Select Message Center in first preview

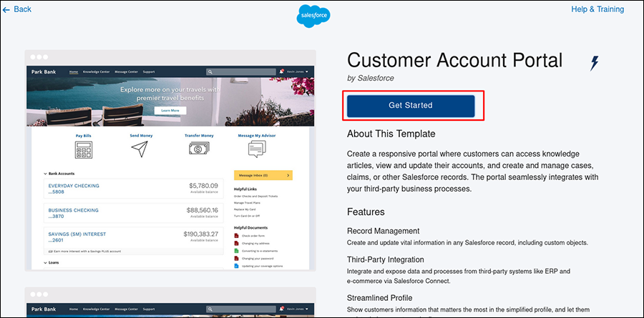coord(126,71)
